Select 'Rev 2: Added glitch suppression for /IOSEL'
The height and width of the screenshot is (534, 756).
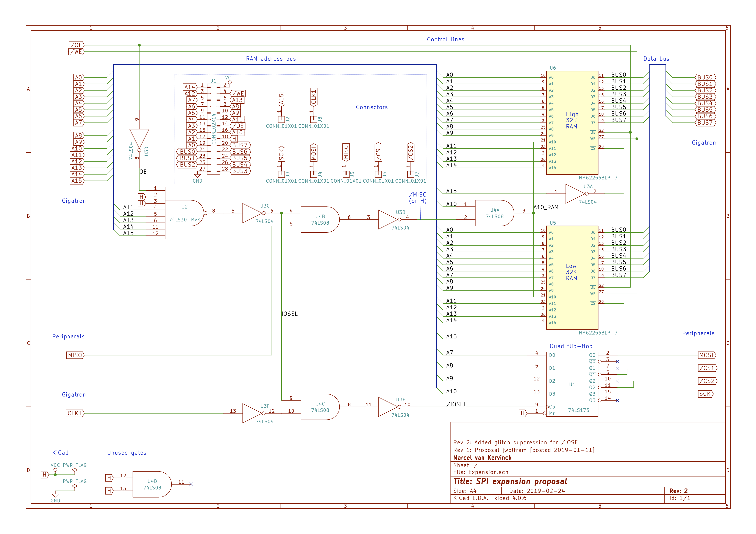[x=517, y=442]
